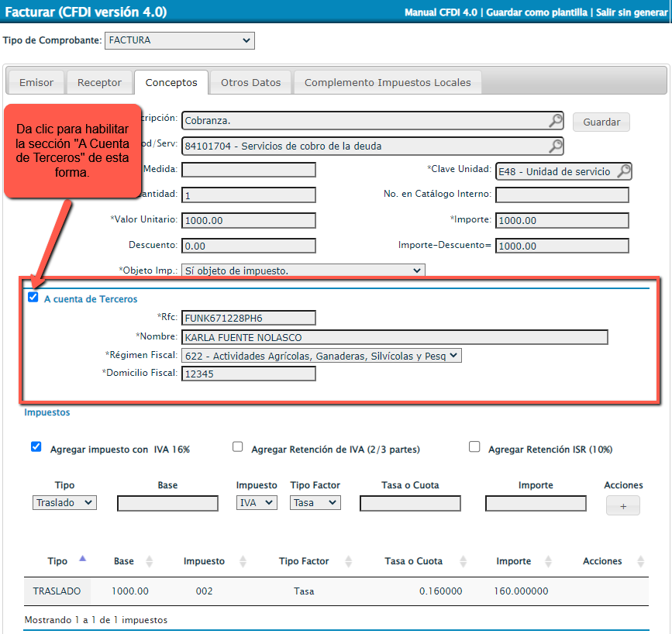This screenshot has height=634, width=672.
Task: Click the search magnifier in Descripción field
Action: [x=556, y=120]
